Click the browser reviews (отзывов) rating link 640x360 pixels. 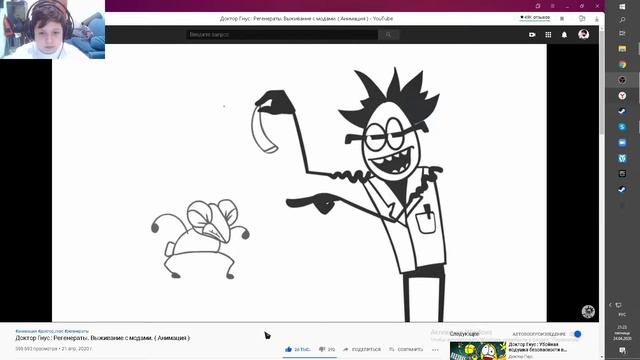click(535, 18)
